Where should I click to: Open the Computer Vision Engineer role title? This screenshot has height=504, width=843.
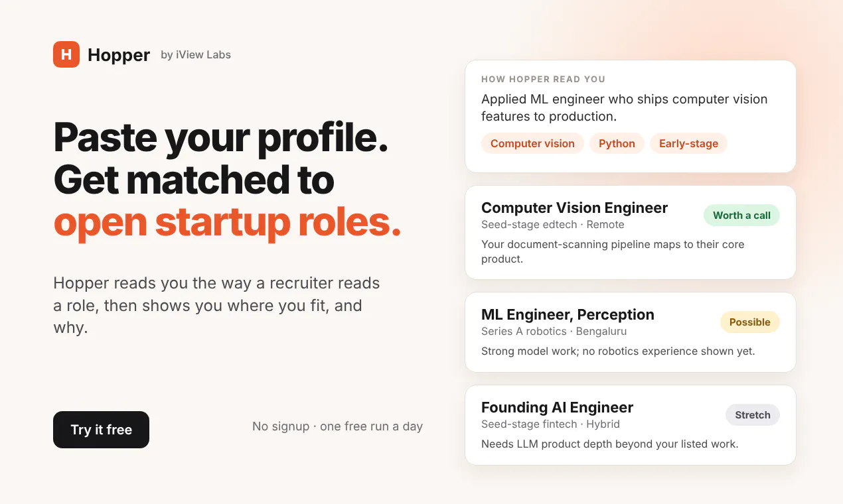pos(574,208)
